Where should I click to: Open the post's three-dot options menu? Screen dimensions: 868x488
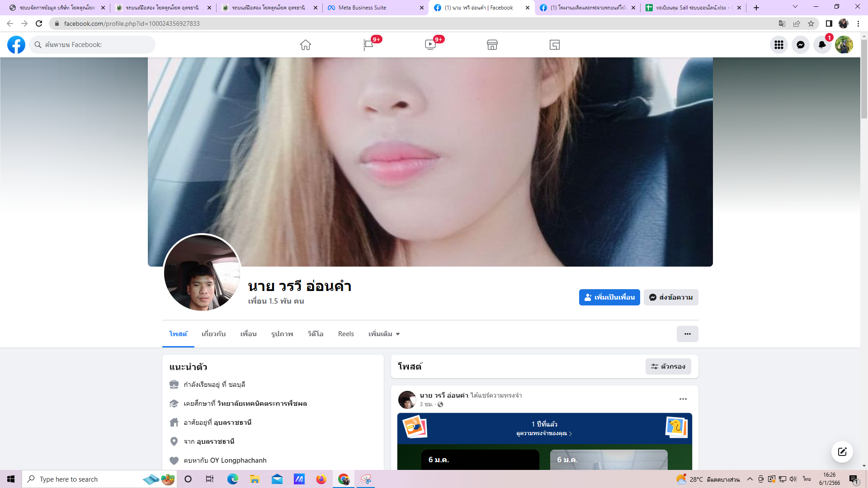point(683,399)
